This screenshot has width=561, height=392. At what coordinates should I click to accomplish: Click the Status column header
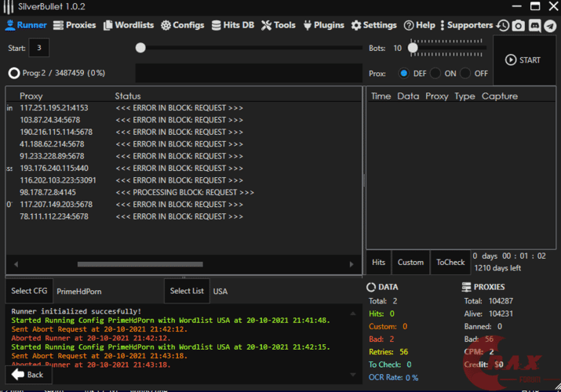(128, 96)
